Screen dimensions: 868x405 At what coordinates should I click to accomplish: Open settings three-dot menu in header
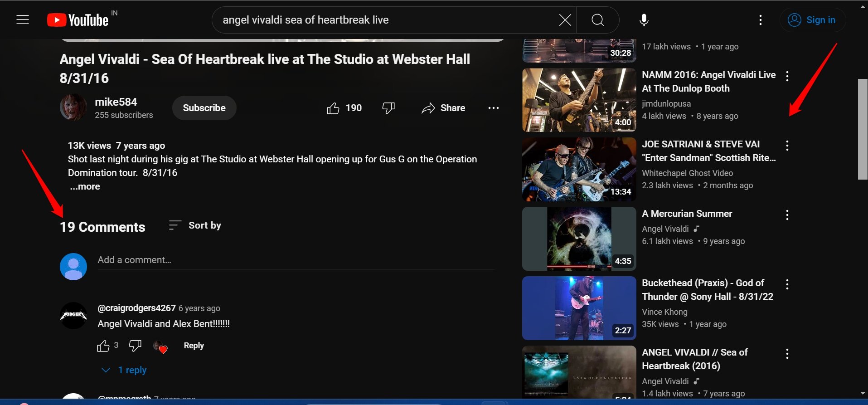(760, 20)
